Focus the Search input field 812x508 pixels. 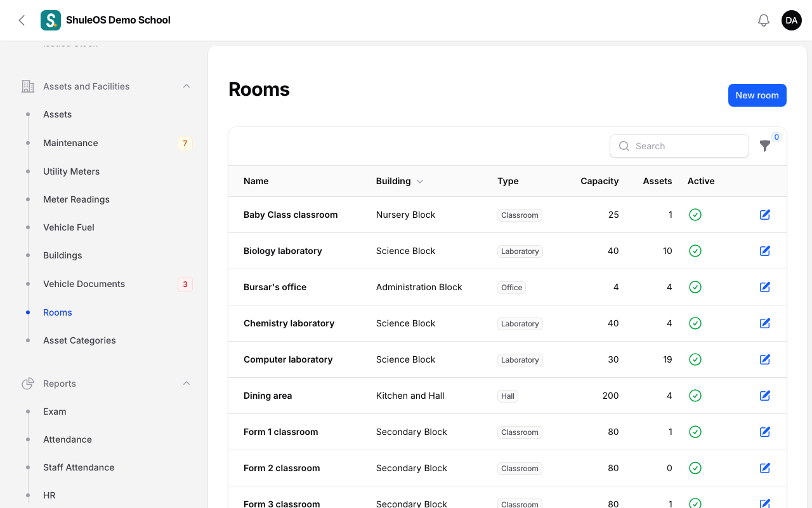point(679,146)
